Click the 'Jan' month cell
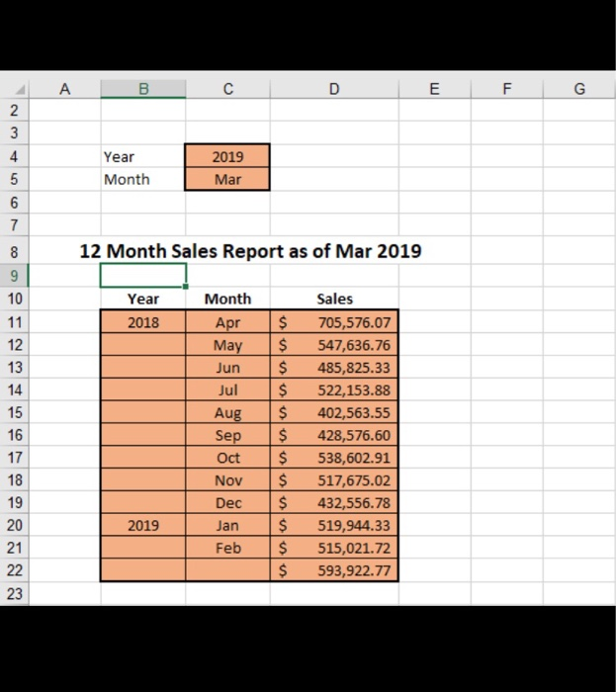This screenshot has height=692, width=616. pyautogui.click(x=227, y=525)
